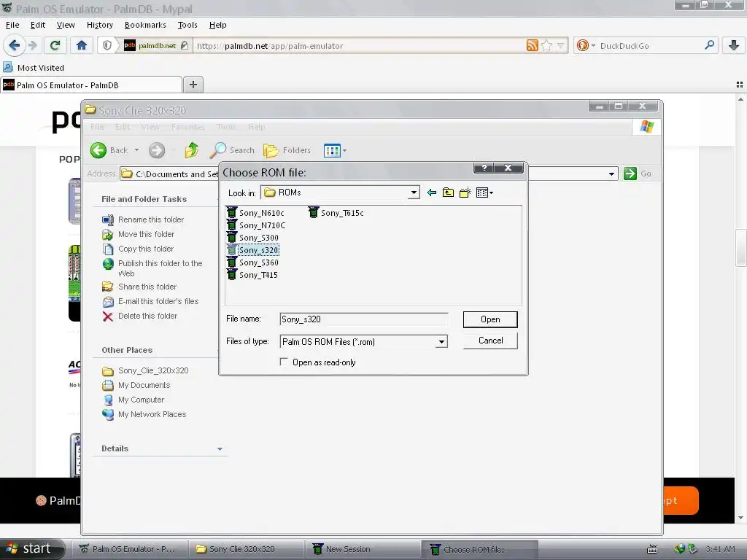Open the View Menu in ROM dialog
This screenshot has height=560, width=747.
point(484,192)
